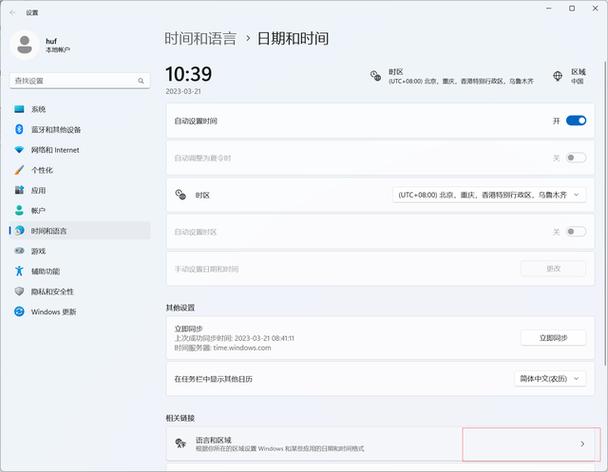
Task: Click the accounts person icon in sidebar
Action: (x=19, y=210)
